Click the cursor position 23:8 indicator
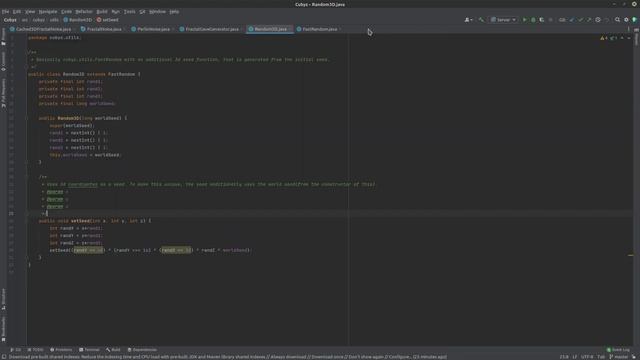 coord(564,357)
